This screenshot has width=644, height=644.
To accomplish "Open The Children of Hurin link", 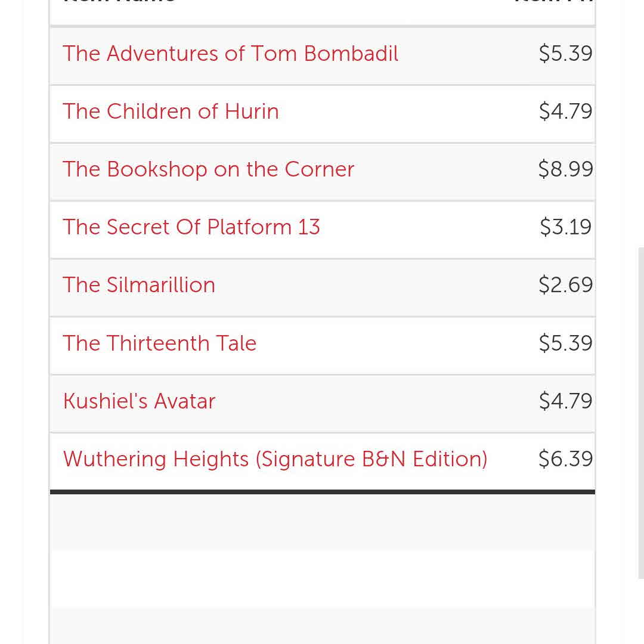I will [x=171, y=112].
